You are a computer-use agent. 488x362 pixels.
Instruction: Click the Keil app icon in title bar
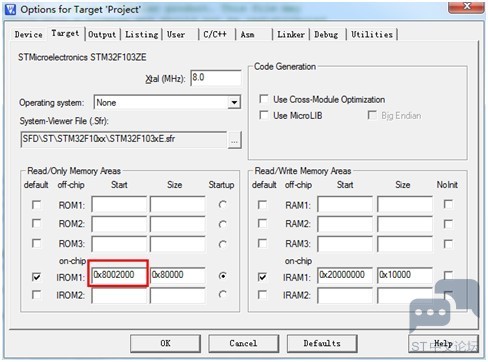point(10,9)
